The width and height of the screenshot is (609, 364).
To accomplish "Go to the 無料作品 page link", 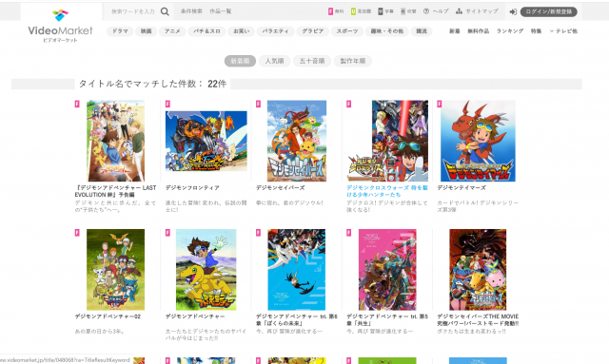I will coord(478,31).
